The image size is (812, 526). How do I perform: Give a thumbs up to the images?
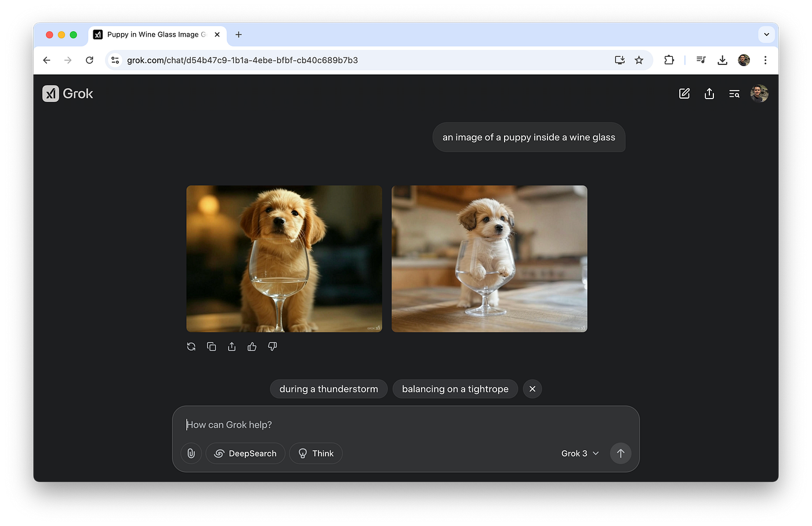click(252, 346)
